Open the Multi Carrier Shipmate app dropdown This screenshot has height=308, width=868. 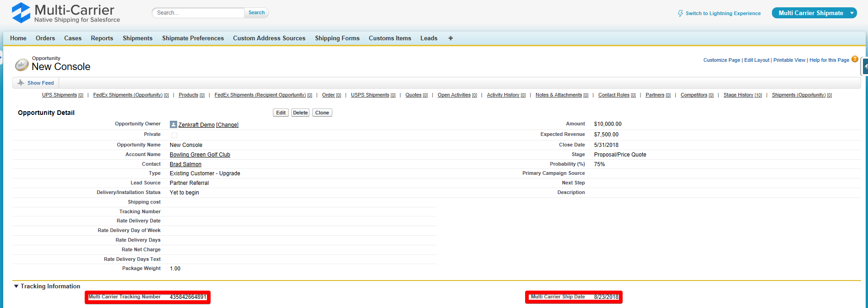click(814, 13)
